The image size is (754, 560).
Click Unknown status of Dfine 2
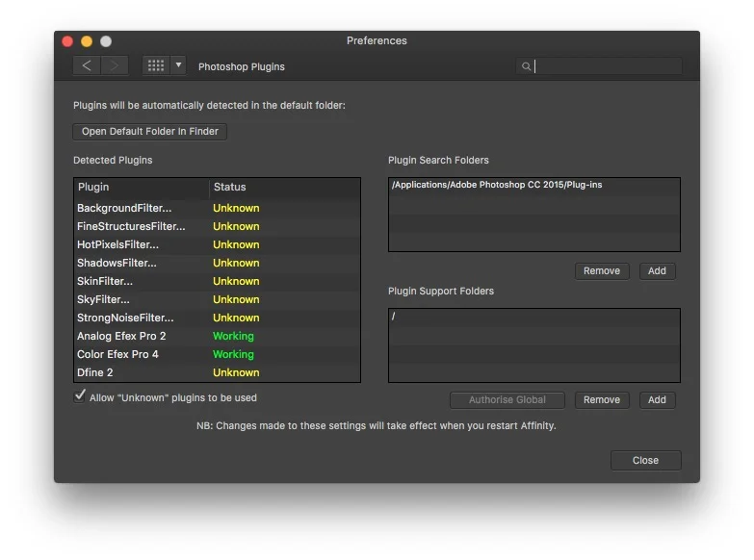236,372
